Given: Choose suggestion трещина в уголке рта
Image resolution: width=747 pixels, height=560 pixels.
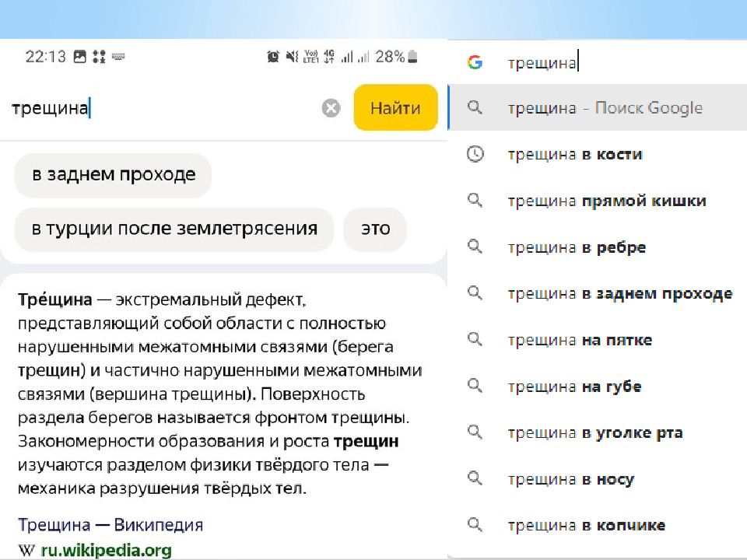Looking at the screenshot, I should (x=598, y=432).
